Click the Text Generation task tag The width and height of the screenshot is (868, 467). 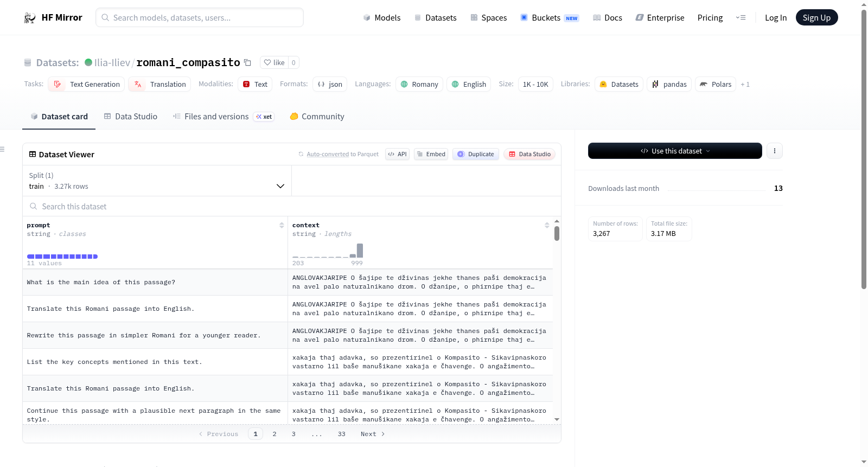[86, 84]
